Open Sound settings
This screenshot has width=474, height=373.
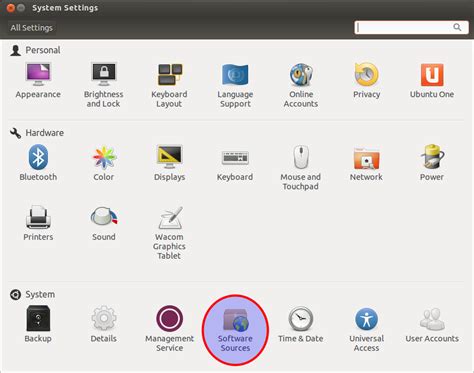coord(104,223)
